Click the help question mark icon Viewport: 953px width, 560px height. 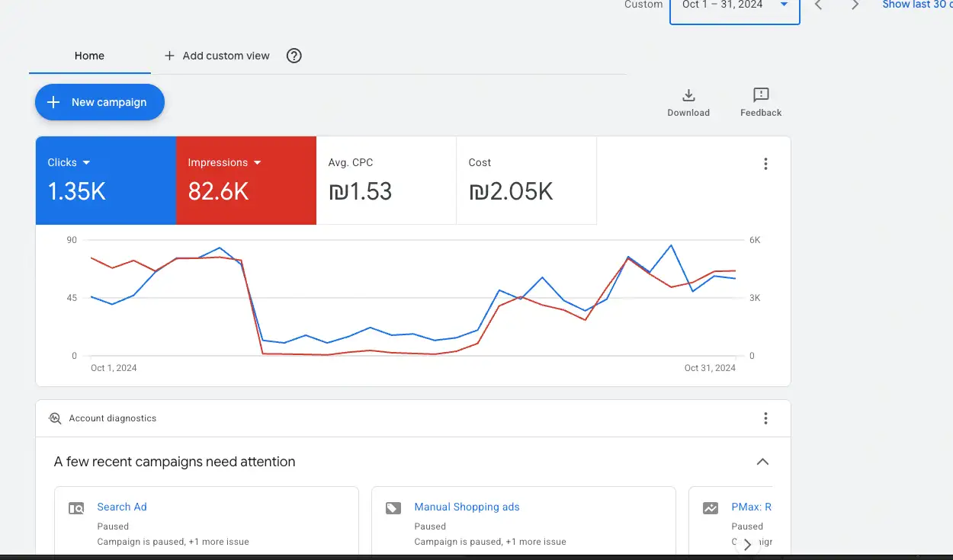coord(294,56)
